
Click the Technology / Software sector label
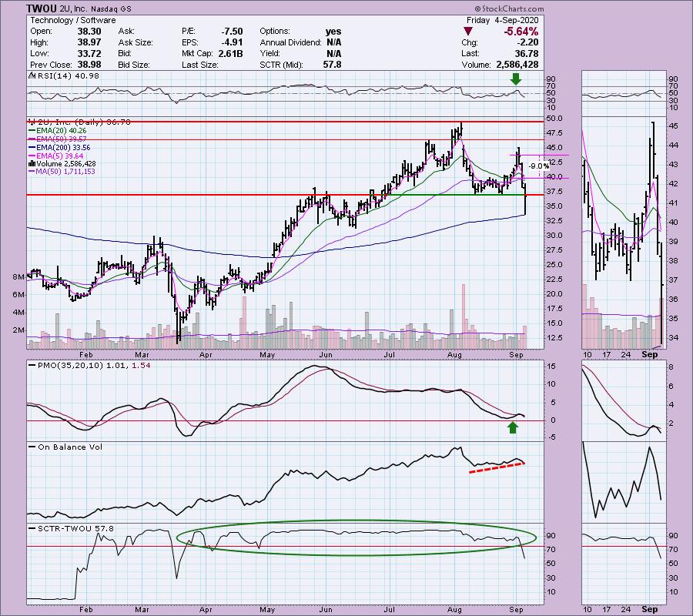click(73, 20)
